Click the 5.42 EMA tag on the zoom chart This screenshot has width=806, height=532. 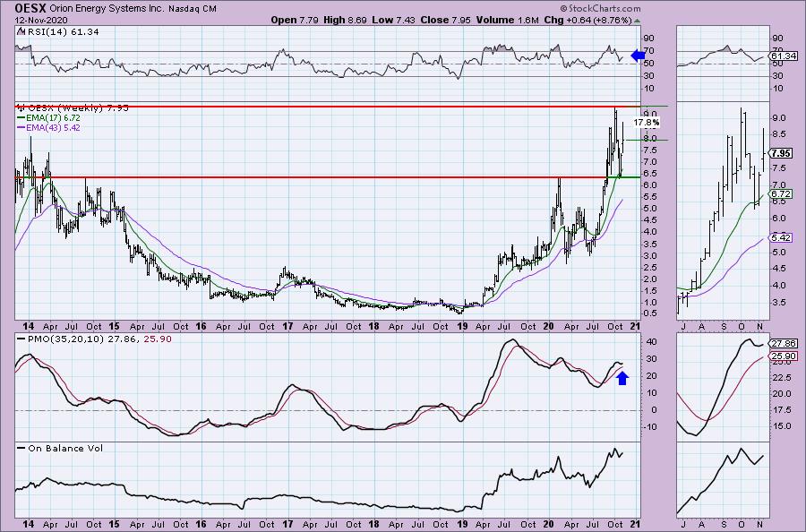781,237
